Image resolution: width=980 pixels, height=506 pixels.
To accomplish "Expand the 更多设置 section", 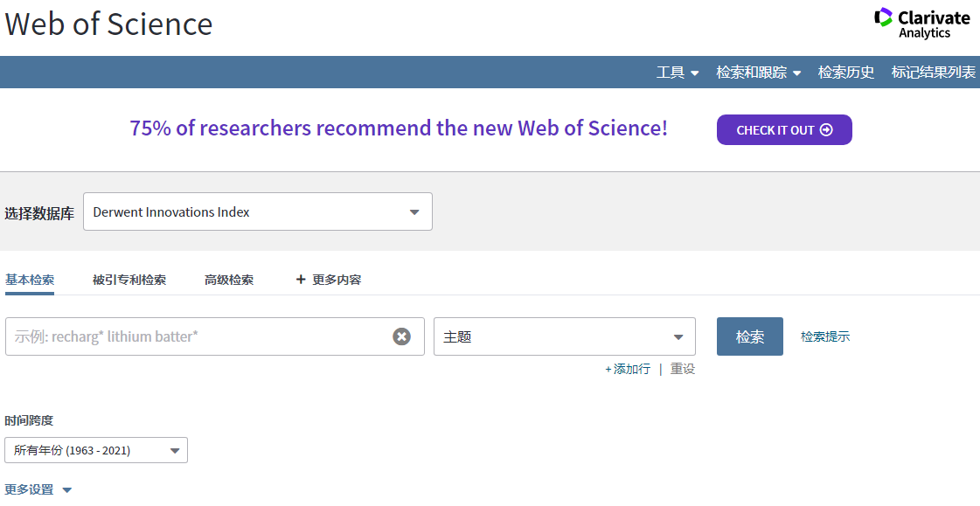I will click(38, 489).
